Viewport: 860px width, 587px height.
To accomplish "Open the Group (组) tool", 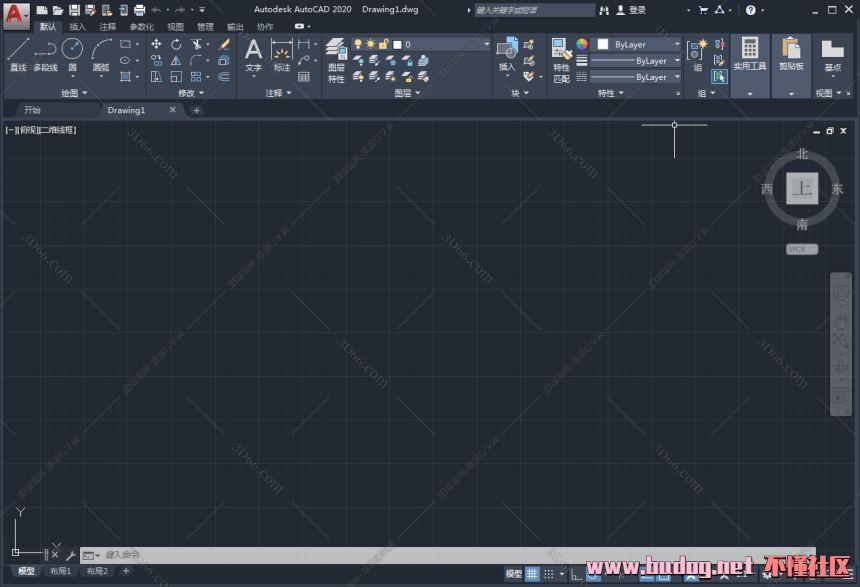I will [697, 55].
